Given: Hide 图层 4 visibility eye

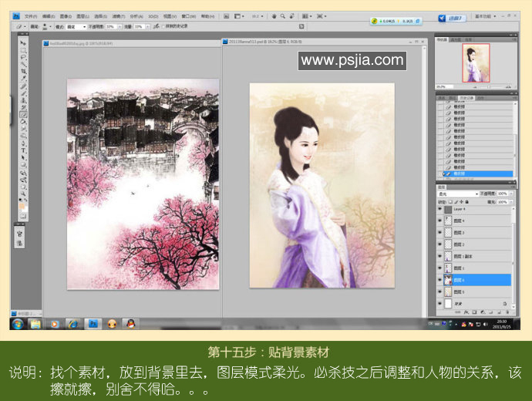Looking at the screenshot, I should click(x=439, y=221).
